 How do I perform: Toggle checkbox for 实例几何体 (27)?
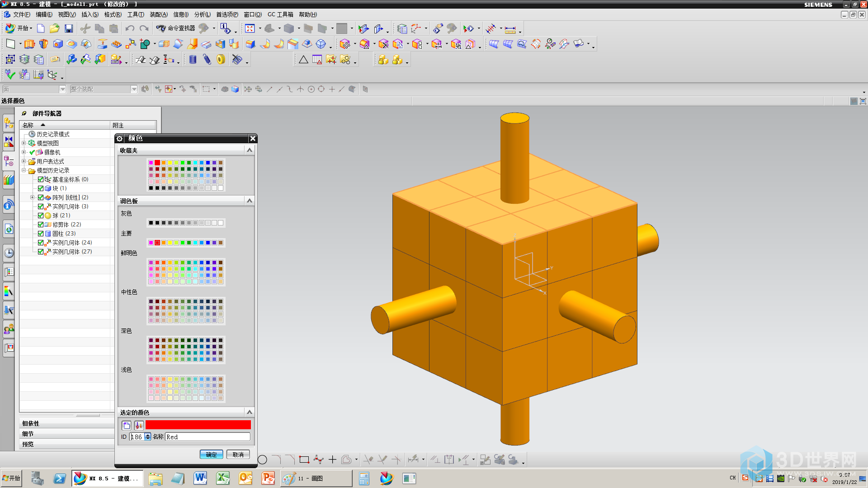click(41, 252)
